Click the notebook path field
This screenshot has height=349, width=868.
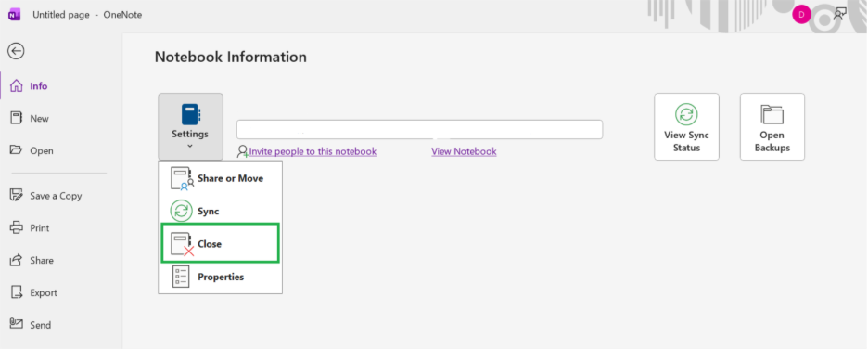[x=419, y=130]
